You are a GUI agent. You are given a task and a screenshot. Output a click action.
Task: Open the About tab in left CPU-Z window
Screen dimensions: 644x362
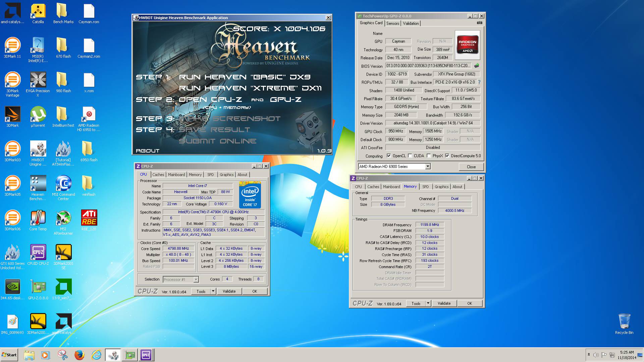(242, 175)
